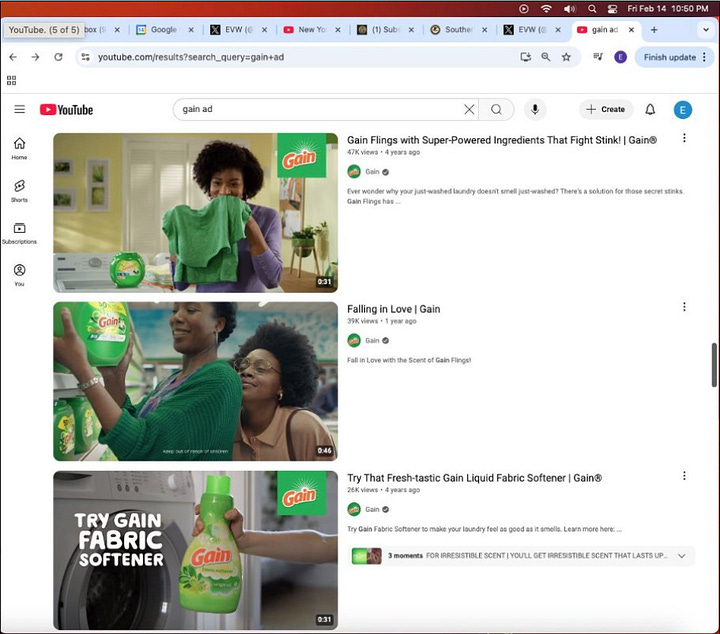Click the YouTube logo

coord(66,110)
